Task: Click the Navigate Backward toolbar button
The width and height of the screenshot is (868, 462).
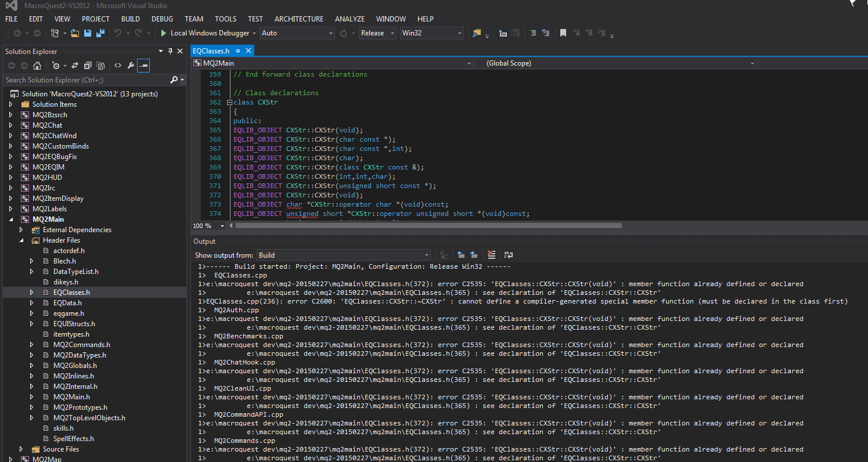Action: pos(17,33)
